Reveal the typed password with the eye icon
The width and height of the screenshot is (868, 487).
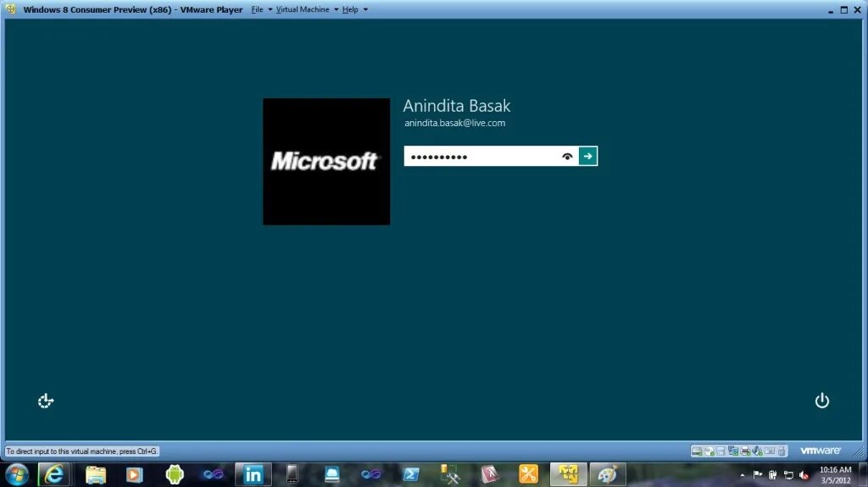tap(567, 157)
